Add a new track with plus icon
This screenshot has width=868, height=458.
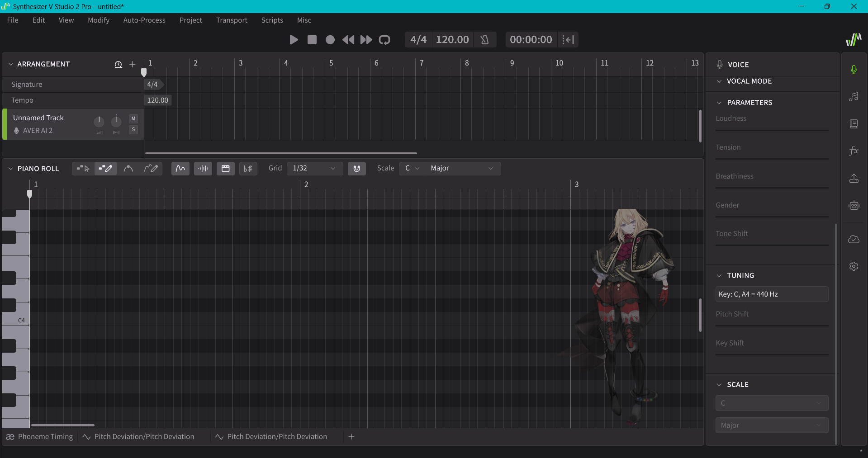pos(132,64)
